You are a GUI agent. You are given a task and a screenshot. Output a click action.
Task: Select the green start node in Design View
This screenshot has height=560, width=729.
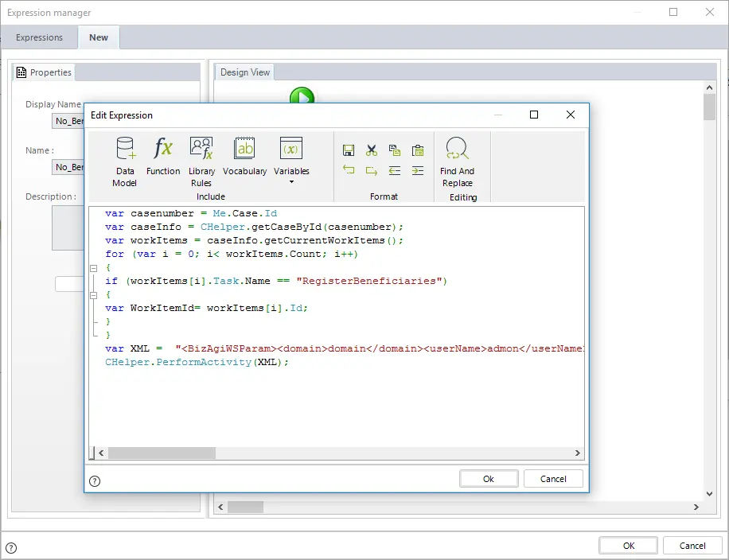tap(302, 95)
